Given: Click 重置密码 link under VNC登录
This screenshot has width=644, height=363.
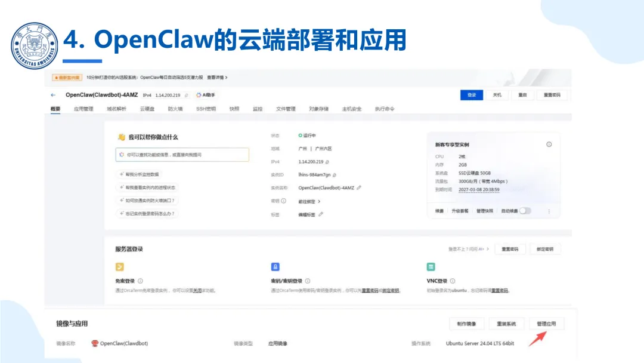Looking at the screenshot, I should pos(500,291).
